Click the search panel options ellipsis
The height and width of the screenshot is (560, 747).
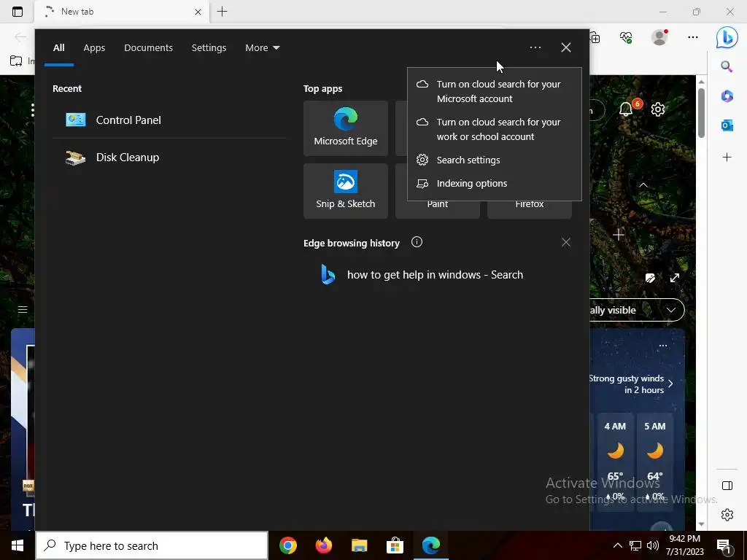tap(535, 47)
